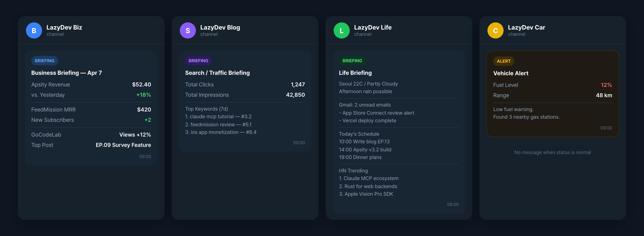The width and height of the screenshot is (644, 236).
Task: Click the purple BRIEFING badge on Search Traffic card
Action: point(198,60)
